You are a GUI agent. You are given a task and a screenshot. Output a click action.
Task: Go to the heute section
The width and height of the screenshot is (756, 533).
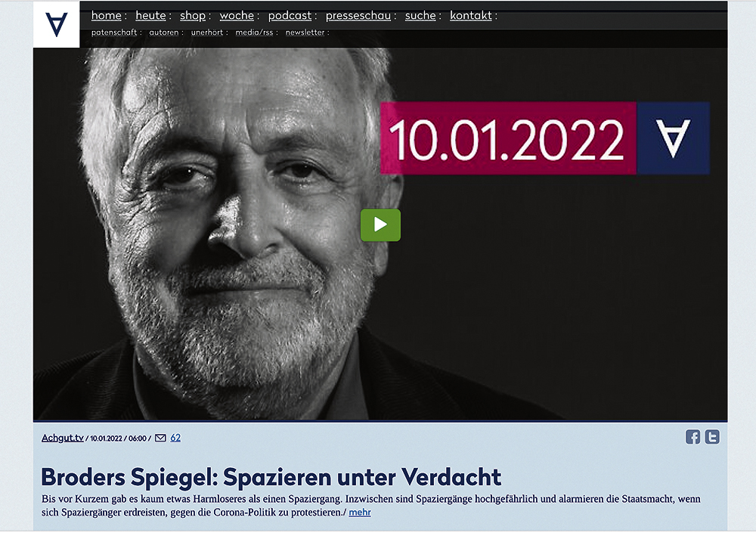pyautogui.click(x=150, y=15)
